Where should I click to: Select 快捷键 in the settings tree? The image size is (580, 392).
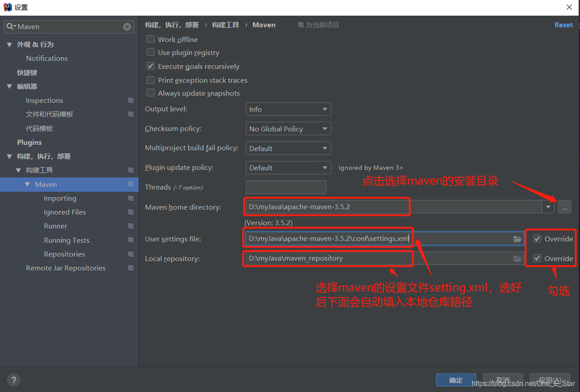click(x=27, y=72)
